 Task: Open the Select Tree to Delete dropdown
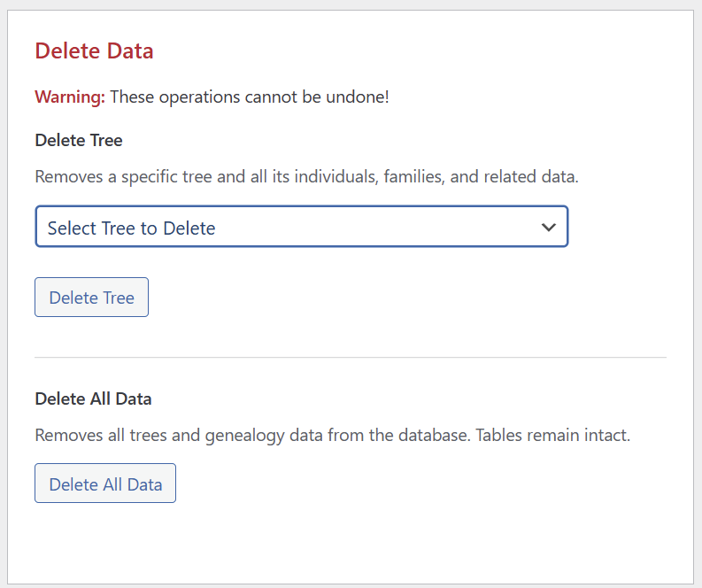point(301,228)
